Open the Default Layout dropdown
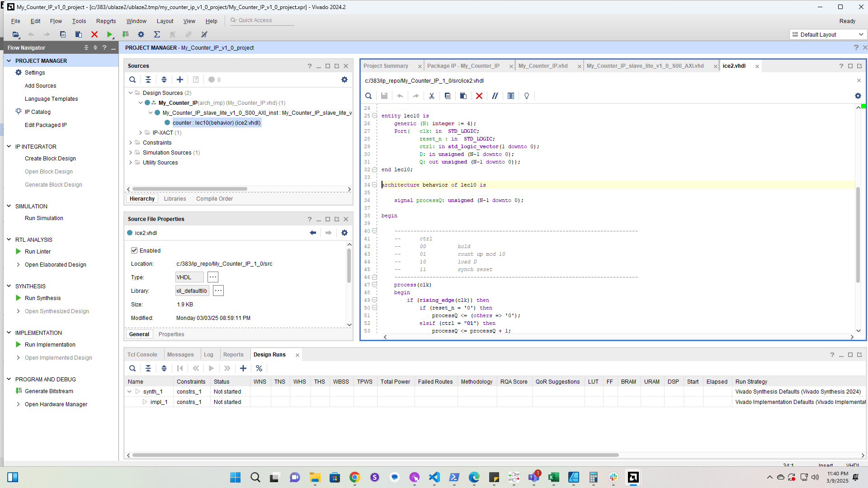This screenshot has height=488, width=868. [x=828, y=34]
